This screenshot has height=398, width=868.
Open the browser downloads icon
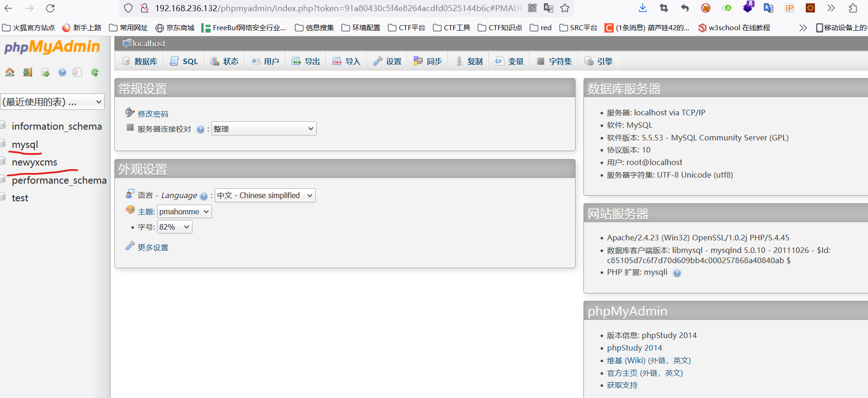click(643, 8)
